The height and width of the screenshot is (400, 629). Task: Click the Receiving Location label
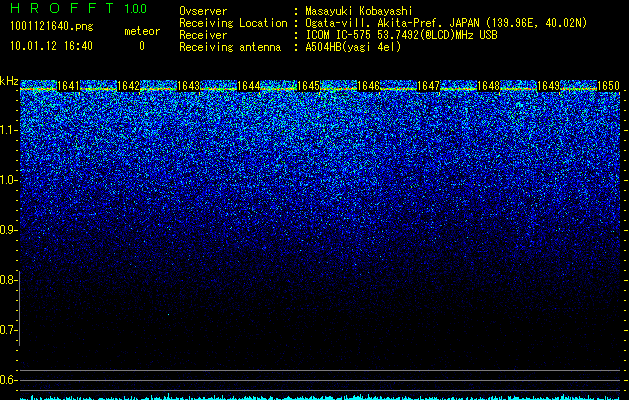(x=233, y=23)
